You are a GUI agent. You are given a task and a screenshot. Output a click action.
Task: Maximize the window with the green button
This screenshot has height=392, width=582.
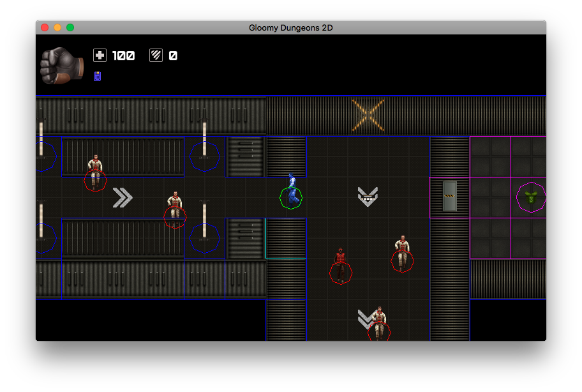click(70, 27)
